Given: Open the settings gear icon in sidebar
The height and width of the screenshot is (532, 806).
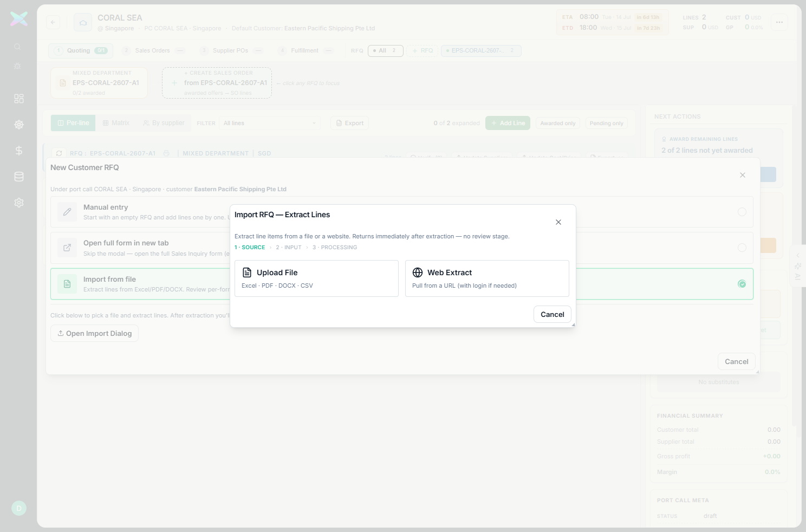Looking at the screenshot, I should point(19,203).
